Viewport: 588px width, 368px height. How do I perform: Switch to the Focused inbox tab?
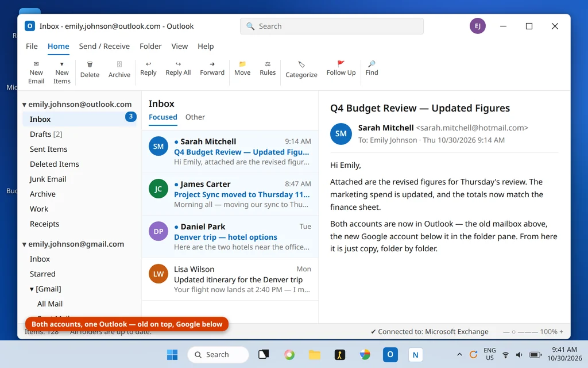163,117
